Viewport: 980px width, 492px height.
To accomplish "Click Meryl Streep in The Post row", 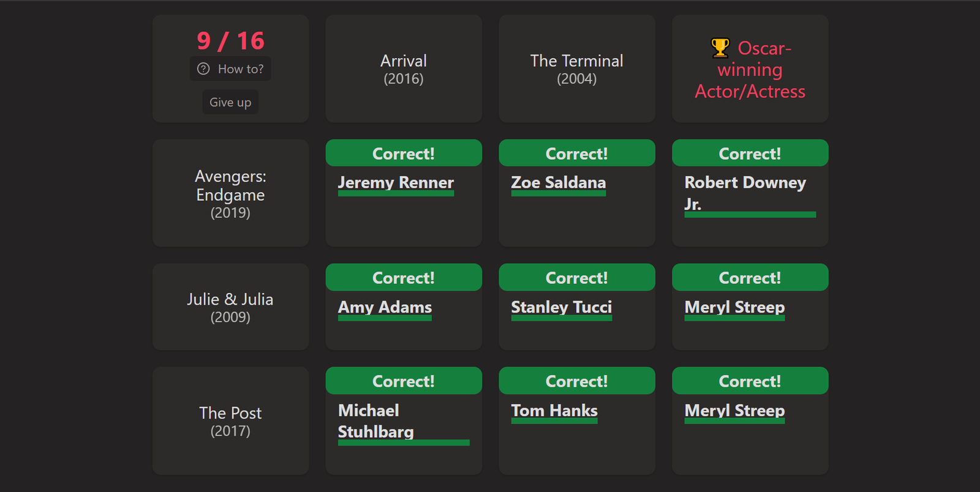I will tap(734, 411).
